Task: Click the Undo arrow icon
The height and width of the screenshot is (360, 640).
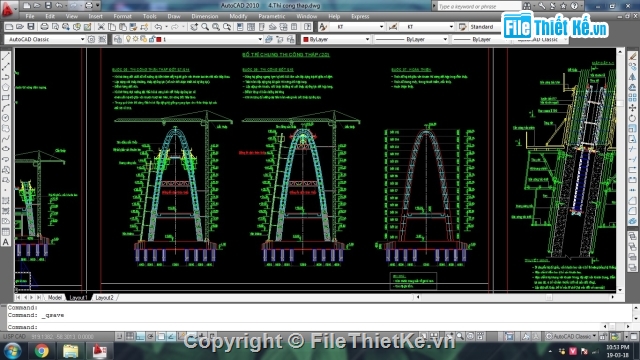Action: [158, 27]
